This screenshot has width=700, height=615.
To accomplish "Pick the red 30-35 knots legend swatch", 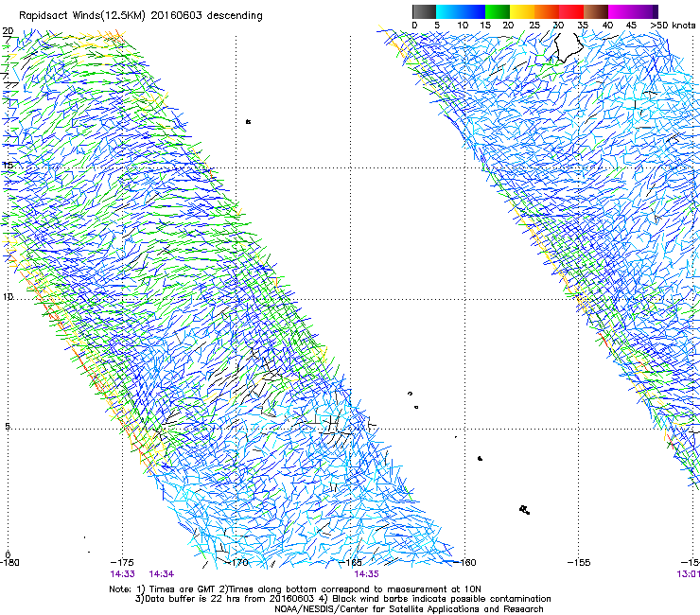I will click(571, 11).
